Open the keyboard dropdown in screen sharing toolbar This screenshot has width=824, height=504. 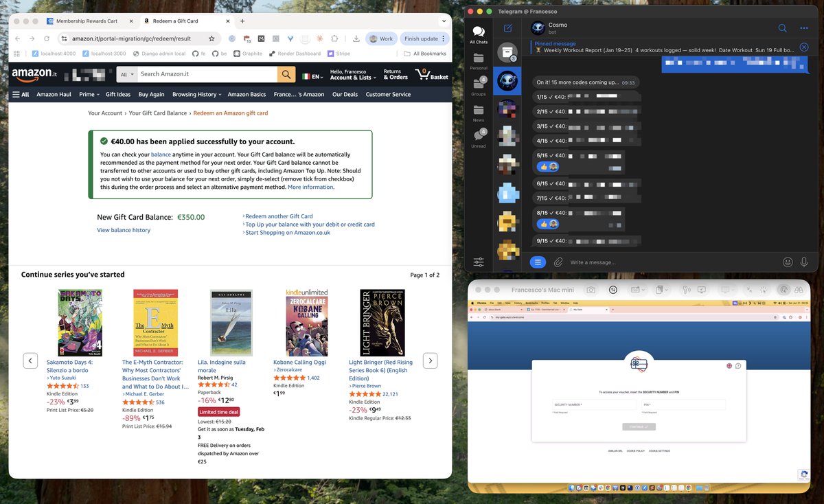[637, 290]
